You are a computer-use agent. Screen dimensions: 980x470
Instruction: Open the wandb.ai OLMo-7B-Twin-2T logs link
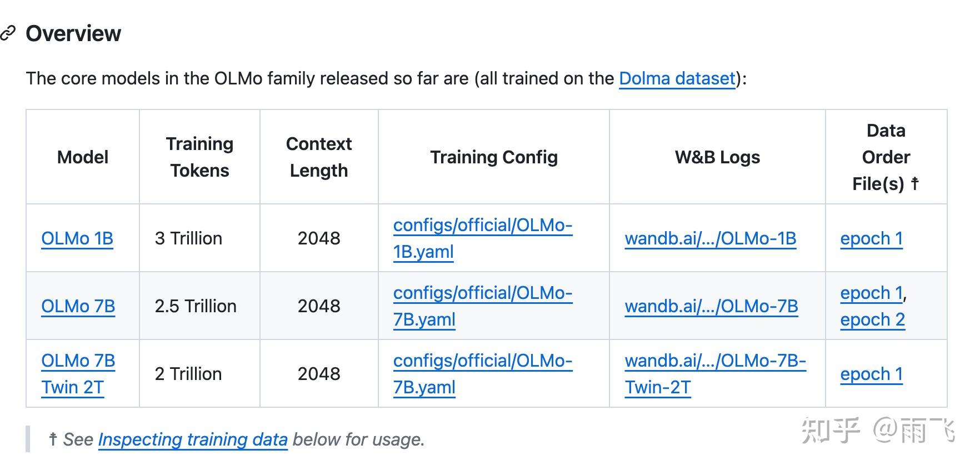tap(715, 373)
